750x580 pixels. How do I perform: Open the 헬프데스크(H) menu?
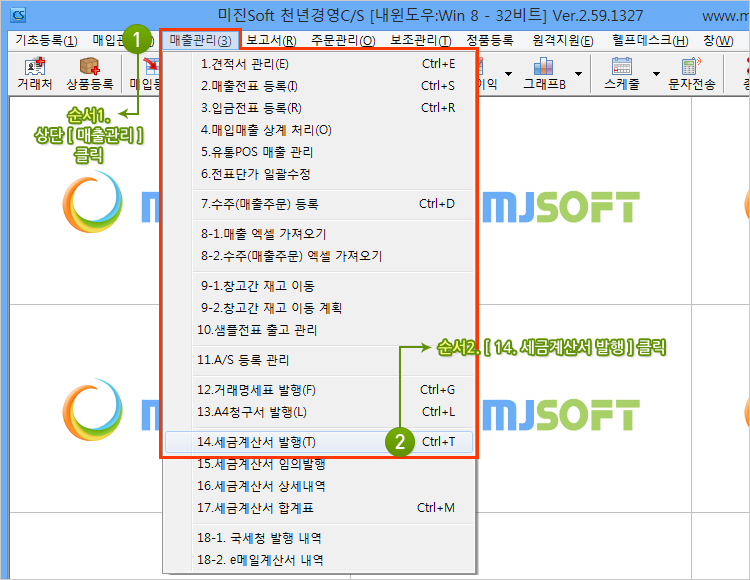650,40
